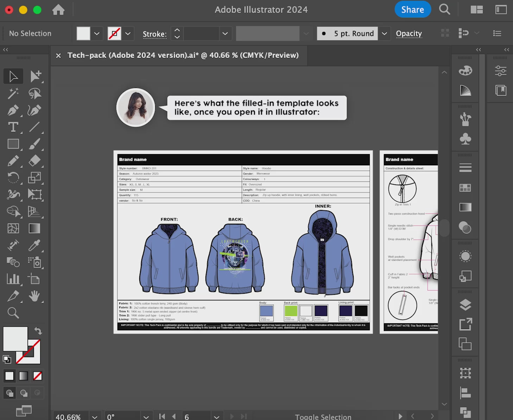Viewport: 513px width, 420px height.
Task: Click the Share button
Action: 412,9
